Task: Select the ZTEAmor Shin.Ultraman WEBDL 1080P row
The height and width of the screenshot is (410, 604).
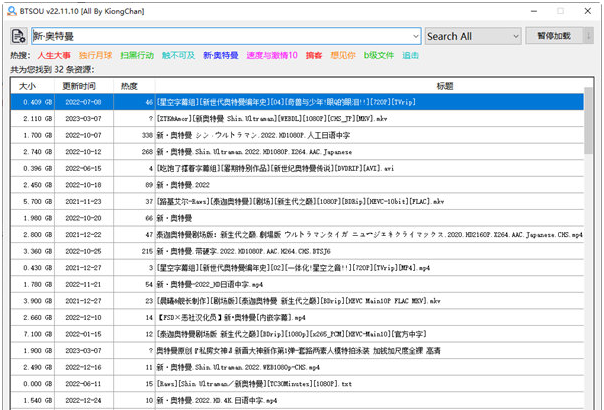Action: (x=300, y=118)
